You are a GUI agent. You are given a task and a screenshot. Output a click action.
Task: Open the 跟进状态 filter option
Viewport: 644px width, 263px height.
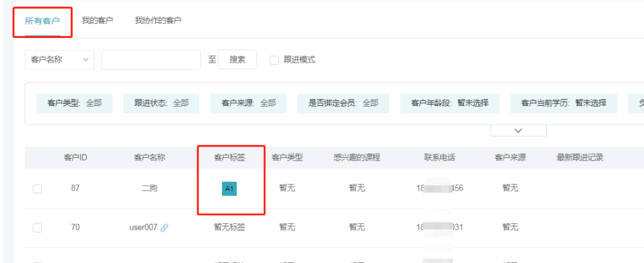(161, 103)
